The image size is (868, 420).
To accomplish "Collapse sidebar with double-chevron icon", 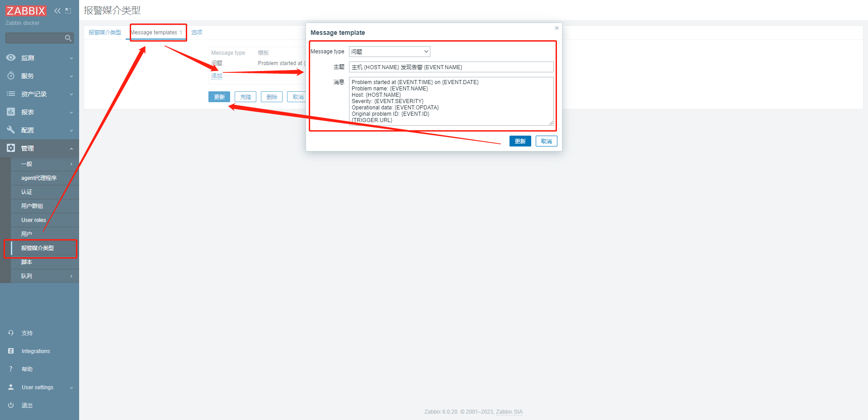I will point(57,11).
